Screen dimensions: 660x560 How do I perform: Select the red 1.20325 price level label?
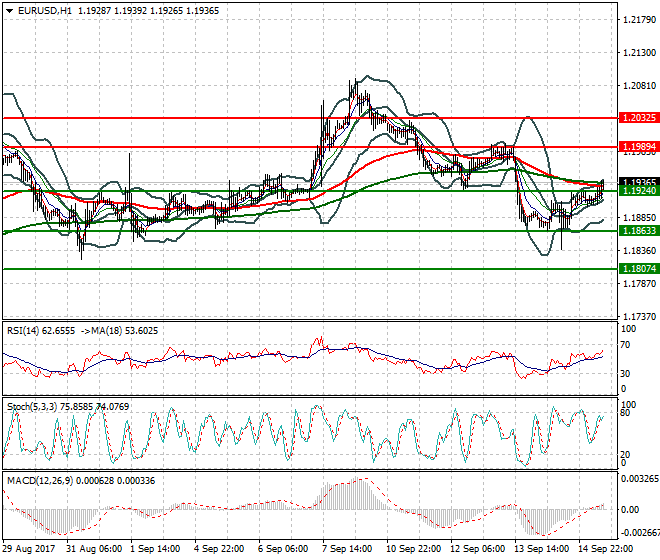(639, 118)
